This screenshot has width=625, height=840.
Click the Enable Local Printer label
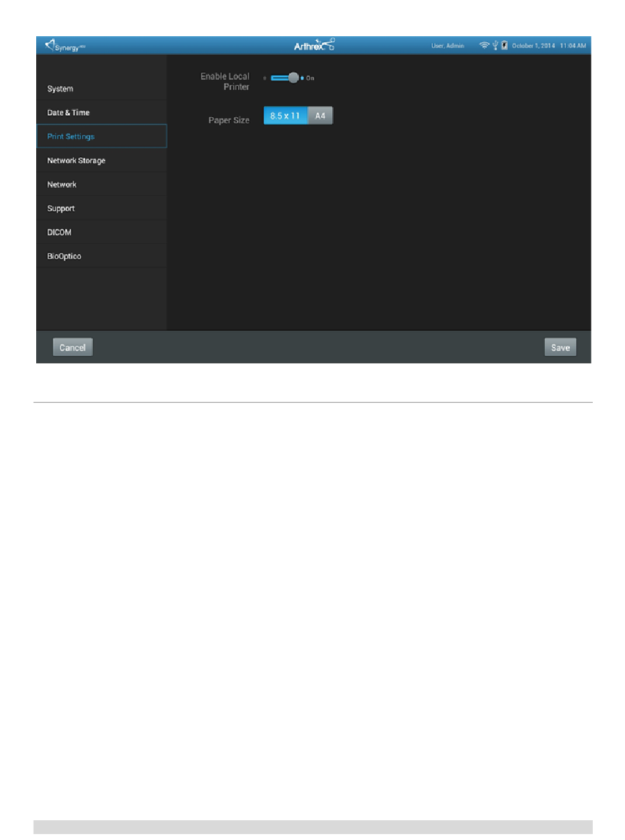point(225,82)
